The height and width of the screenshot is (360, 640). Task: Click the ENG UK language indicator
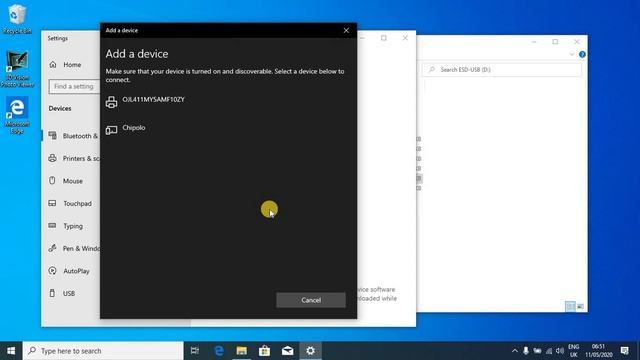coord(573,351)
